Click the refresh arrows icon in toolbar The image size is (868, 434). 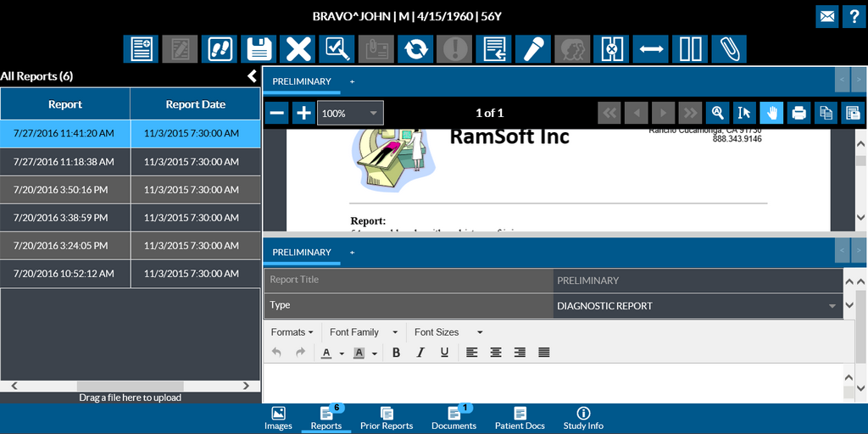[x=415, y=49]
